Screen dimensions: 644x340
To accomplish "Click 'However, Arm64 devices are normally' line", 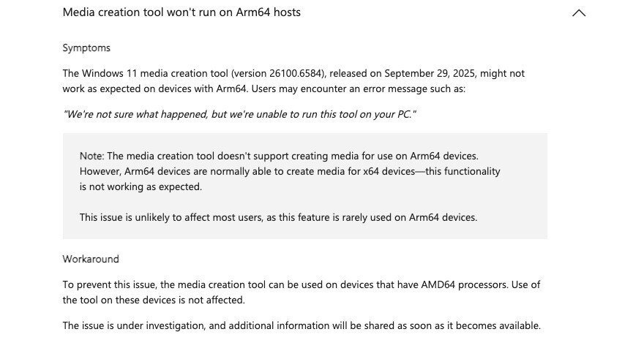I will coord(190,171).
